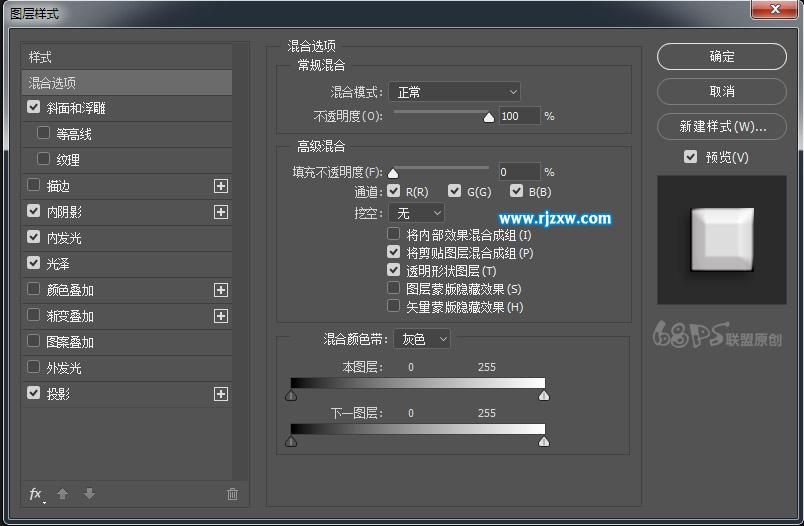
Task: Click 本图层 white point slider handle
Action: 544,395
